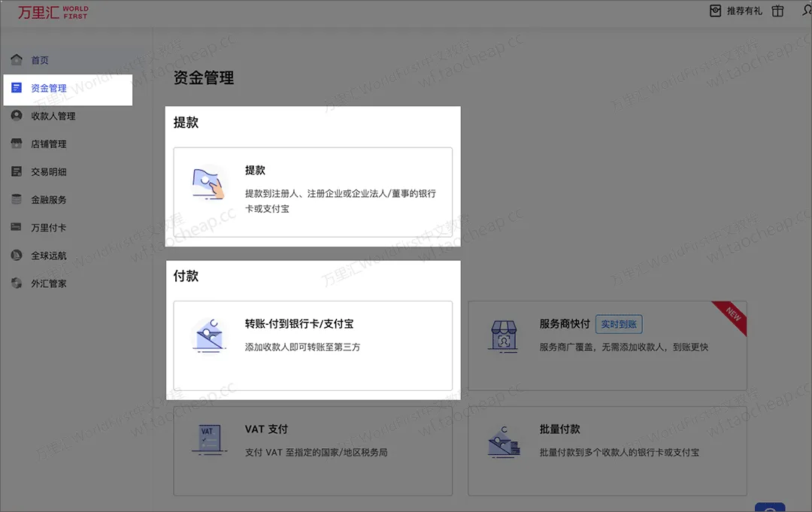The width and height of the screenshot is (812, 512).
Task: Click the 店铺管理 shop icon
Action: (x=17, y=144)
